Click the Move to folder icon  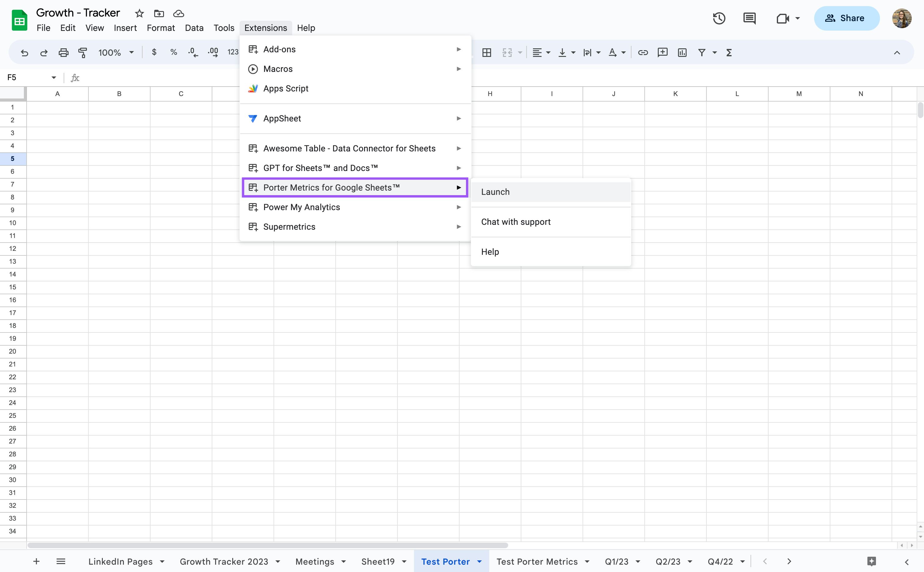point(159,14)
